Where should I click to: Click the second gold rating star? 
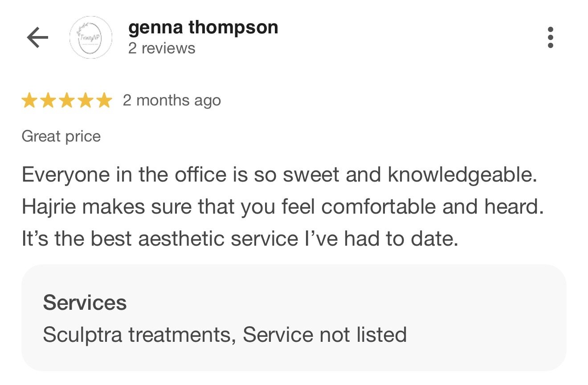(x=48, y=101)
